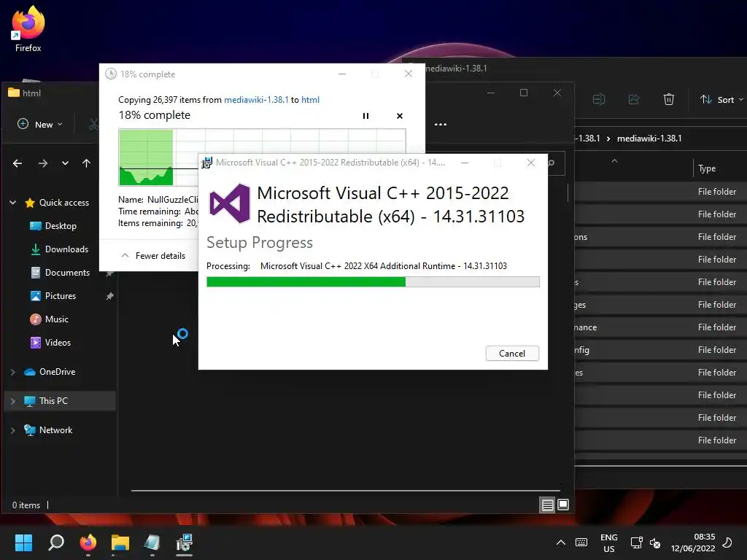The image size is (747, 560).
Task: Click the sort direction caret above list
Action: click(x=614, y=161)
